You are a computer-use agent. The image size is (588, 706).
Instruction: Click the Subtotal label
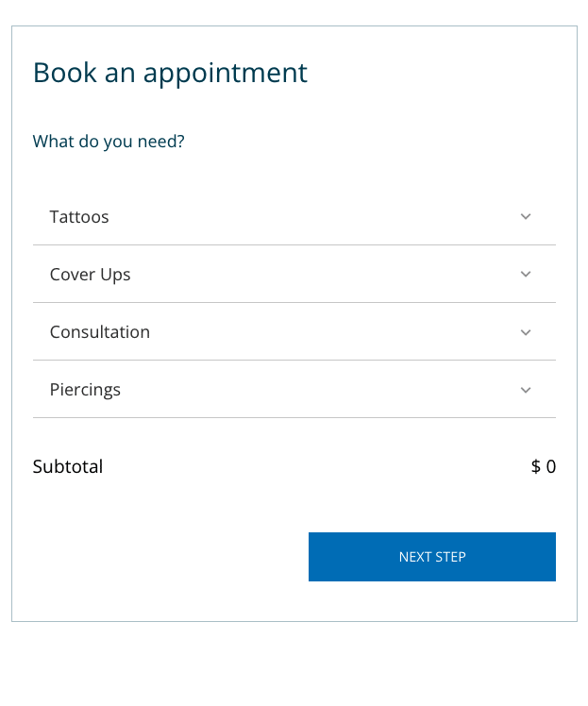tap(68, 466)
